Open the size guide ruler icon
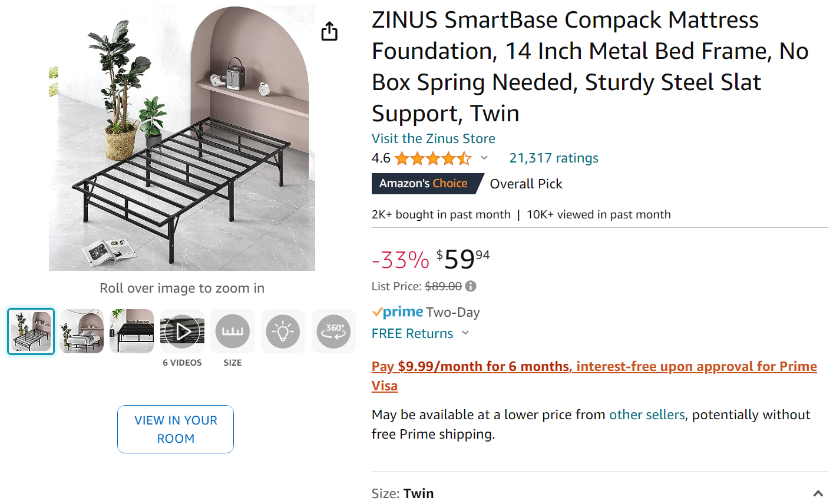833x504 pixels. coord(233,331)
